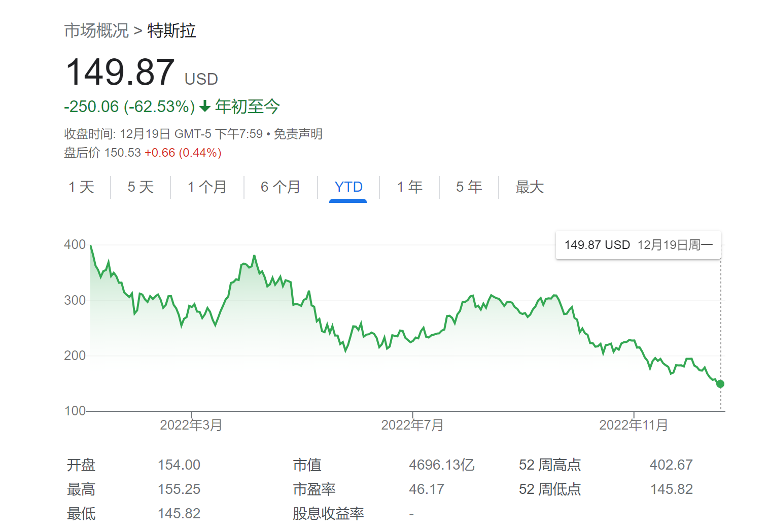The width and height of the screenshot is (768, 532).
Task: Click the 52 周低点 value 145.82
Action: pos(671,489)
